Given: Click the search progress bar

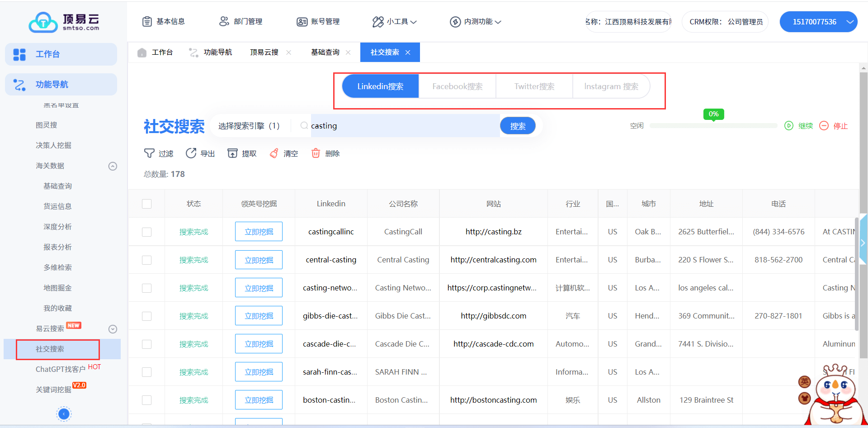Looking at the screenshot, I should pyautogui.click(x=713, y=126).
